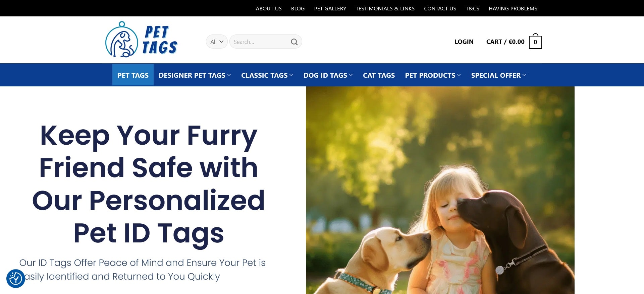The width and height of the screenshot is (644, 294).
Task: Select the Pet Tags nav tab
Action: pos(133,75)
